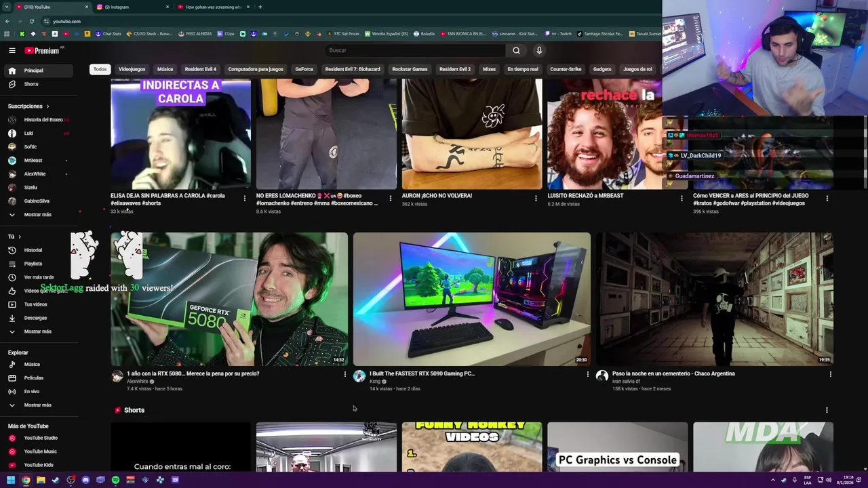Play the FASTEST RTX 5090 PC thumbnail

[x=472, y=299]
